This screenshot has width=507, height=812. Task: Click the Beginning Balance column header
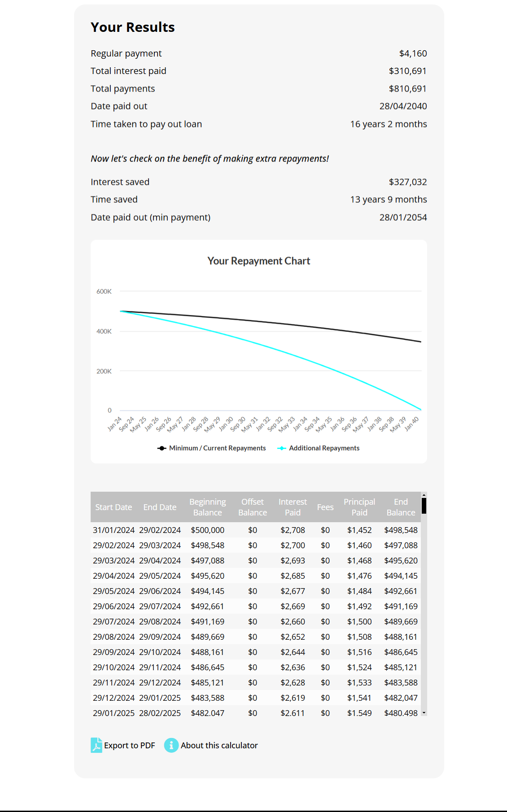(208, 507)
